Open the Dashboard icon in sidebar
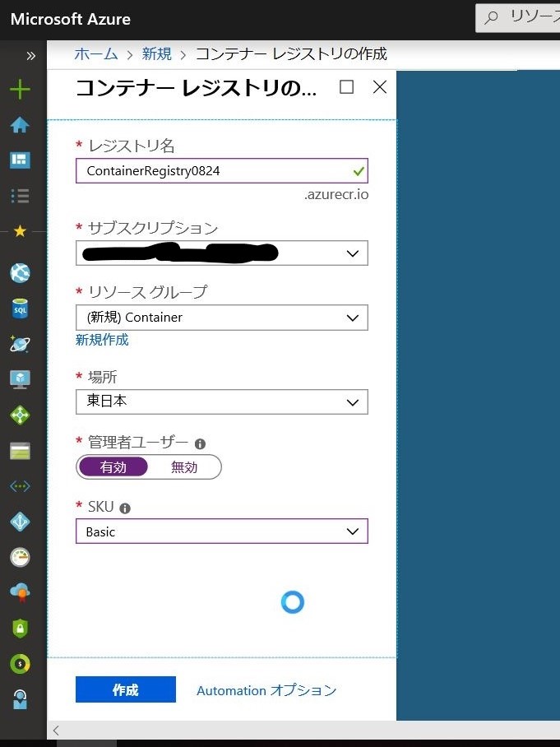The image size is (560, 747). [20, 160]
